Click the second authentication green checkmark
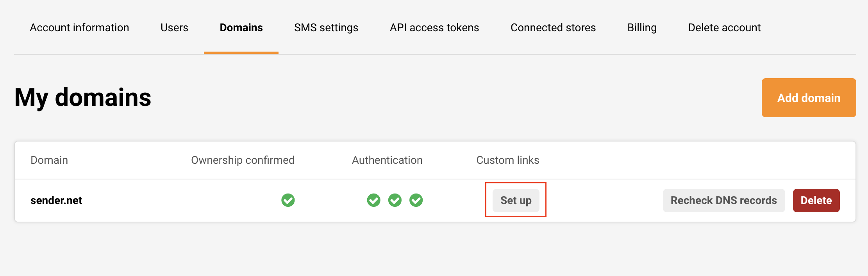The image size is (868, 276). [395, 200]
